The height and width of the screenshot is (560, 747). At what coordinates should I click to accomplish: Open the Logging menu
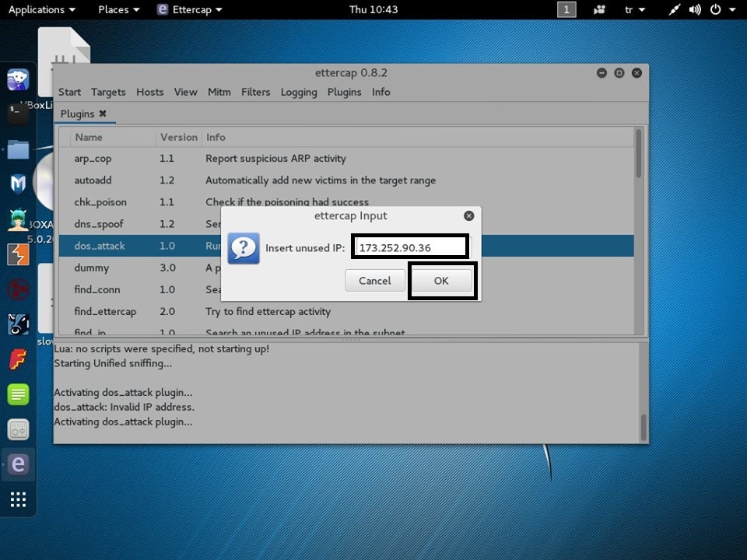coord(299,92)
